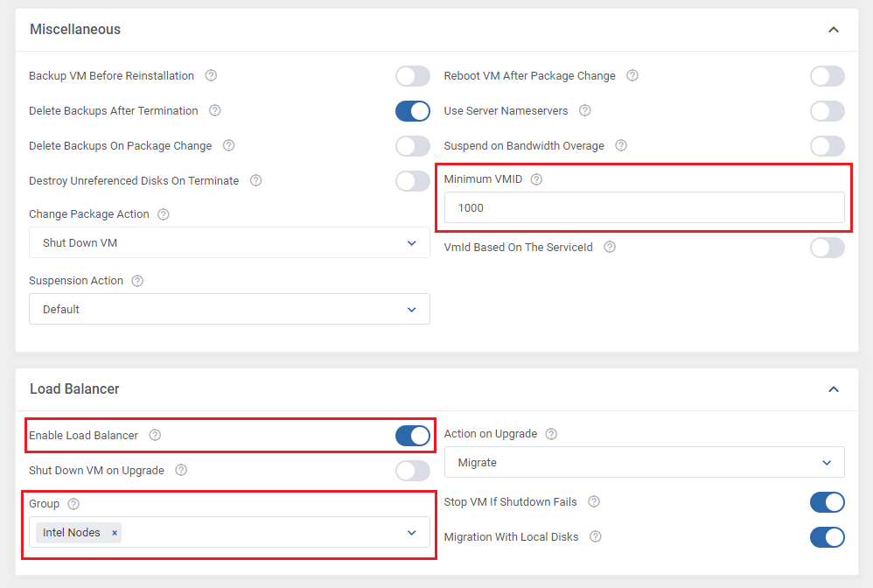Toggle Use Server Nameservers switch
Viewport: 873px width, 588px height.
click(x=828, y=111)
